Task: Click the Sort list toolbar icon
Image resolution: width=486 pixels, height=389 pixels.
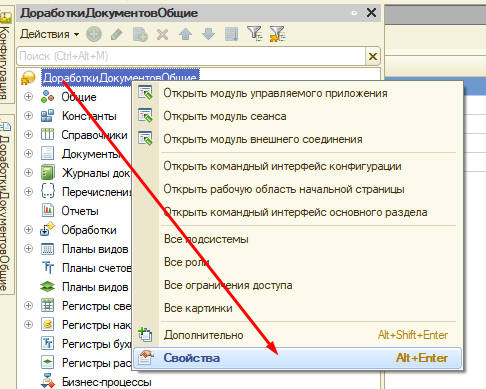Action: point(232,34)
